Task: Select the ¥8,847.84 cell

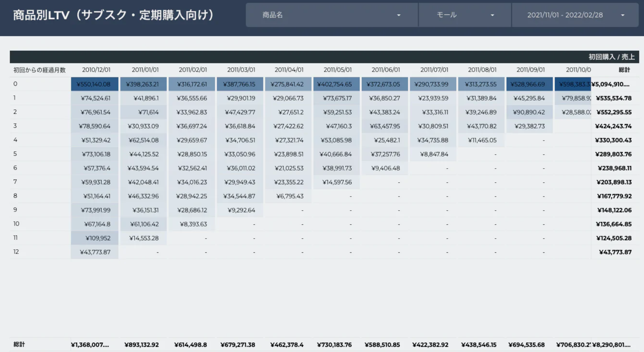Action: pyautogui.click(x=433, y=154)
